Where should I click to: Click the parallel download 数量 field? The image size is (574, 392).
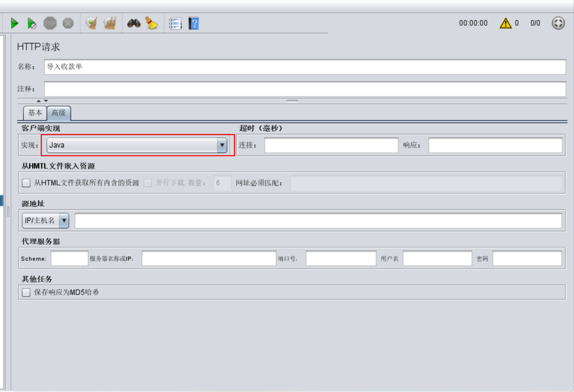(x=222, y=183)
